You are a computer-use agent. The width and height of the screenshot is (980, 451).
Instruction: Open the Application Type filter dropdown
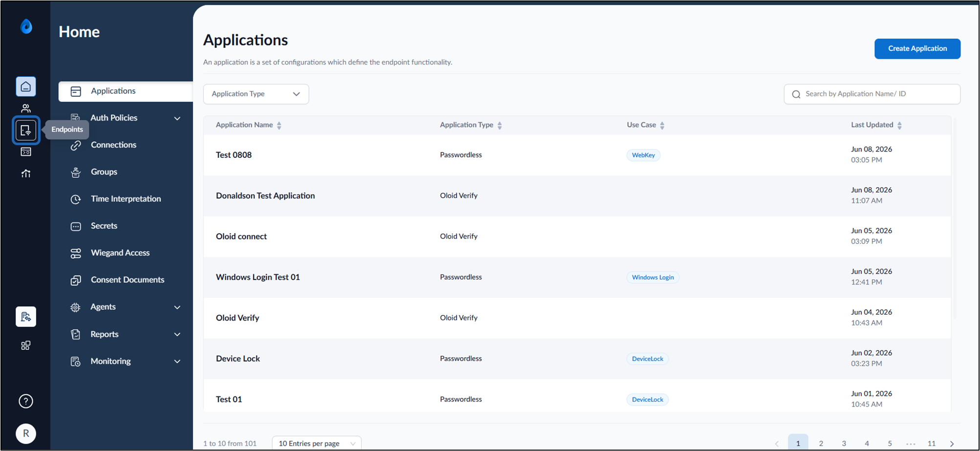click(x=256, y=94)
